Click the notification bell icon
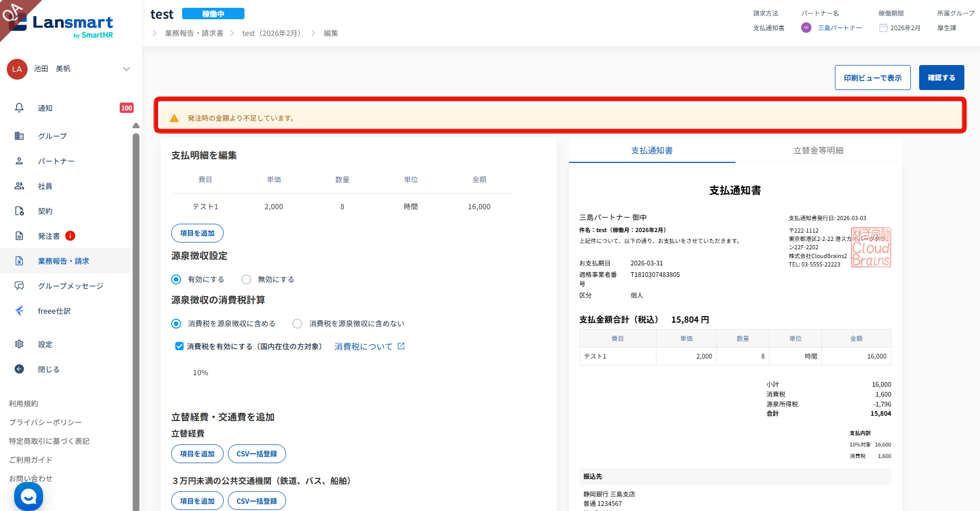This screenshot has width=980, height=511. 19,108
